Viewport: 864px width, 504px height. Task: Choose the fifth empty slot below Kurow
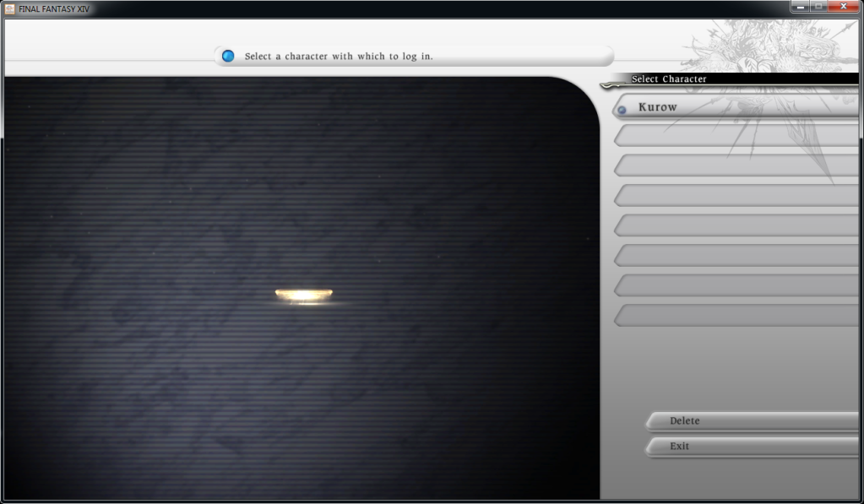(735, 256)
